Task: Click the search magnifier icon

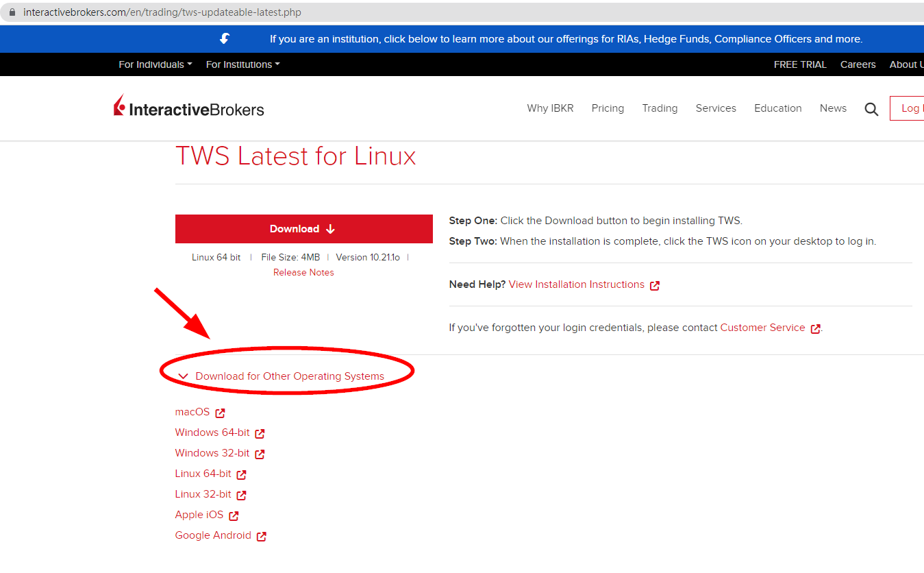Action: [x=871, y=109]
